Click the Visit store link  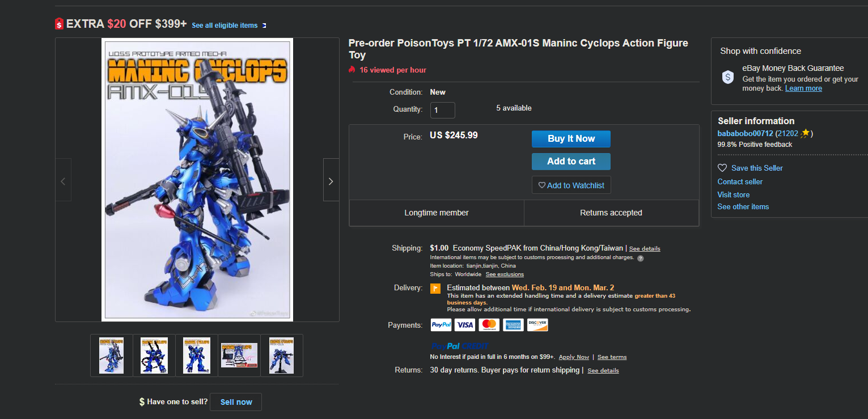point(734,194)
